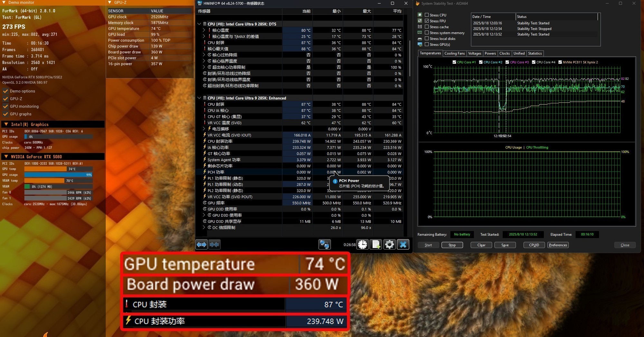This screenshot has width=644, height=337.
Task: Open the Statistics tab in AIDA64
Action: pos(535,53)
